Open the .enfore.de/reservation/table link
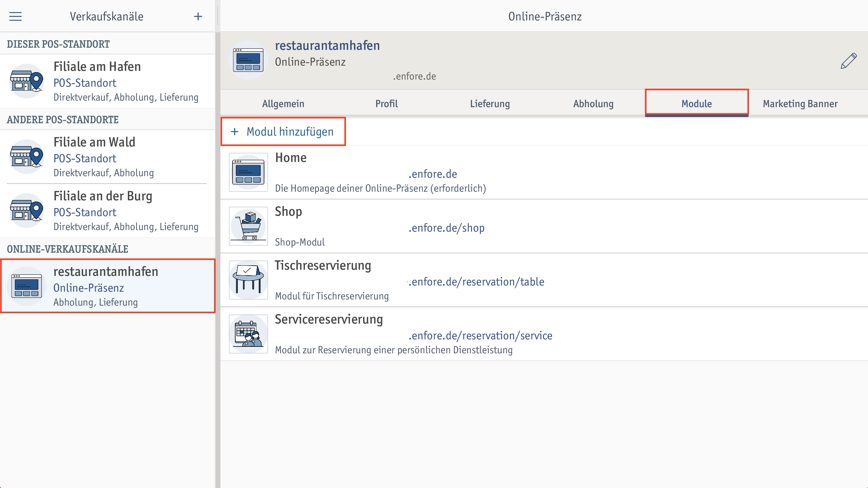The height and width of the screenshot is (488, 868). (476, 282)
